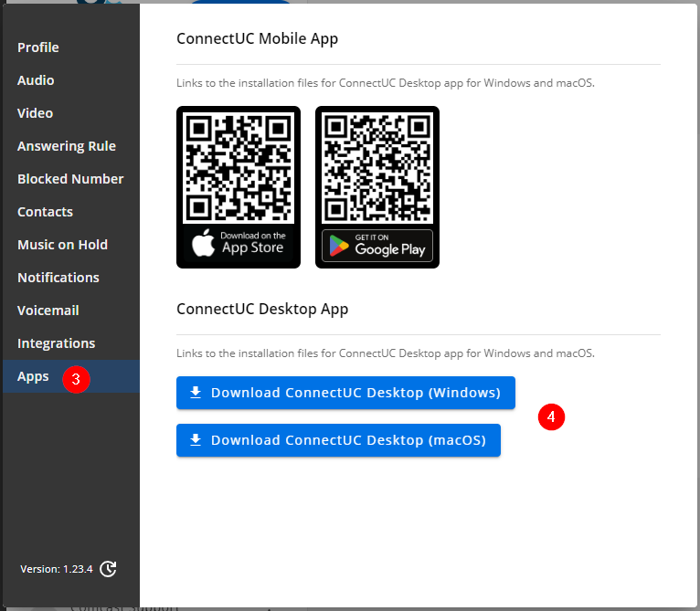Select the App Store QR code
The image size is (700, 611).
pyautogui.click(x=239, y=165)
